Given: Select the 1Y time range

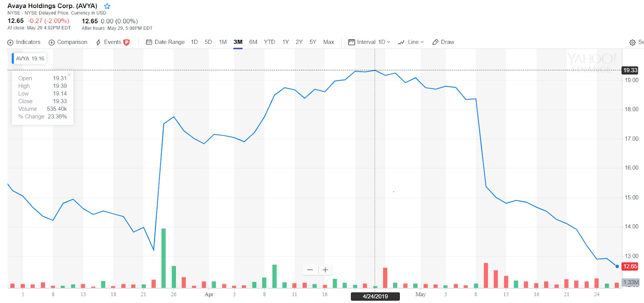Looking at the screenshot, I should click(x=285, y=42).
